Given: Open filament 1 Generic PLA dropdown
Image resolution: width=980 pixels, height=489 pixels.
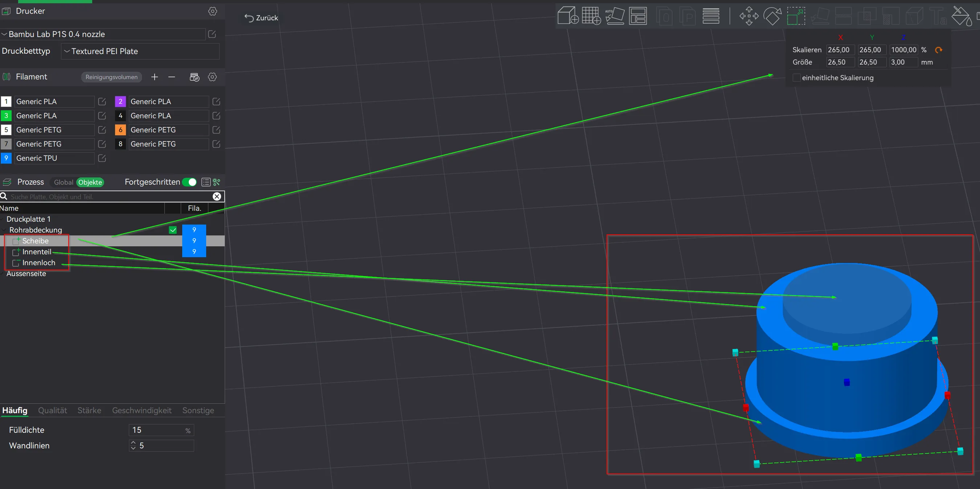Looking at the screenshot, I should (54, 102).
